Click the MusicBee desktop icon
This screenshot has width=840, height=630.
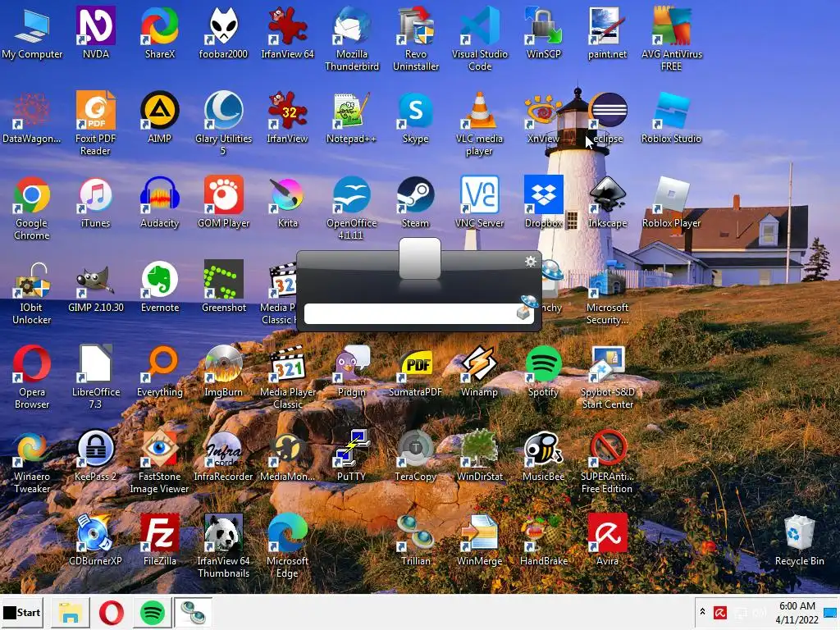click(543, 455)
